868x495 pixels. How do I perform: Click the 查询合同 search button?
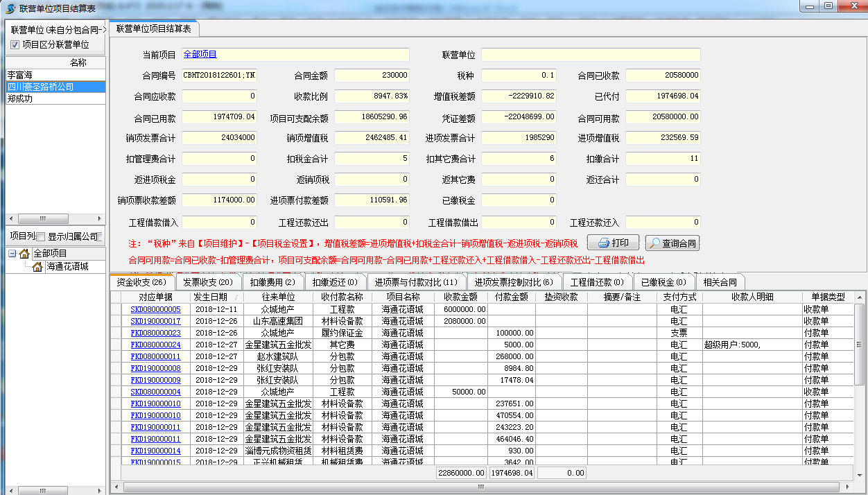(672, 243)
